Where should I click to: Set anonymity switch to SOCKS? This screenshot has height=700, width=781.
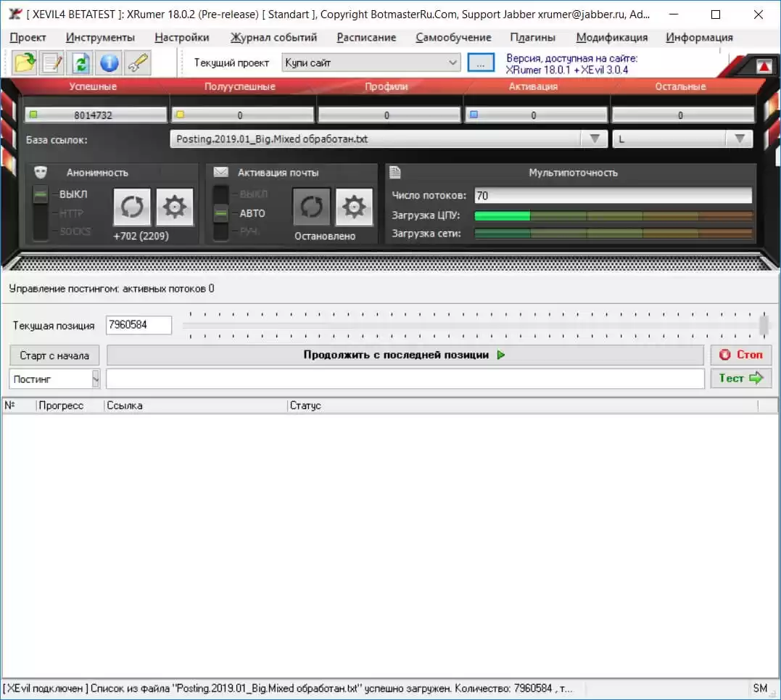(x=75, y=231)
